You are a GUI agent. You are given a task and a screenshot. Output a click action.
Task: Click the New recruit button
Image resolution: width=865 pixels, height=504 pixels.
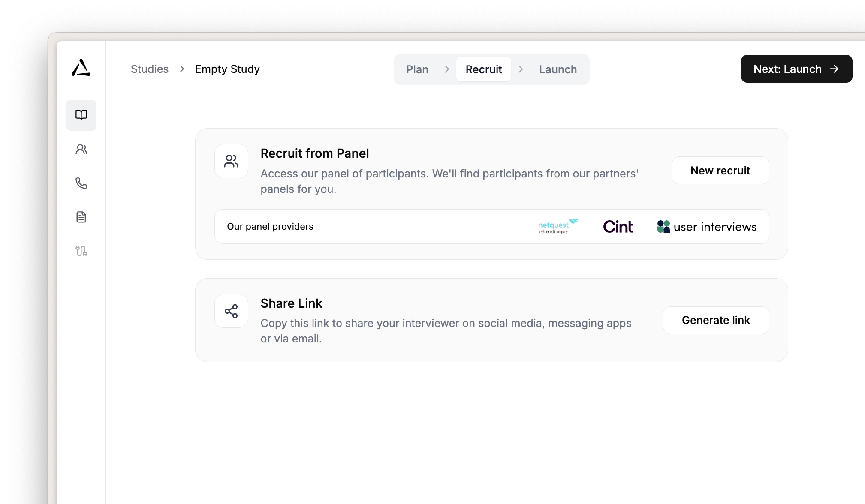720,171
